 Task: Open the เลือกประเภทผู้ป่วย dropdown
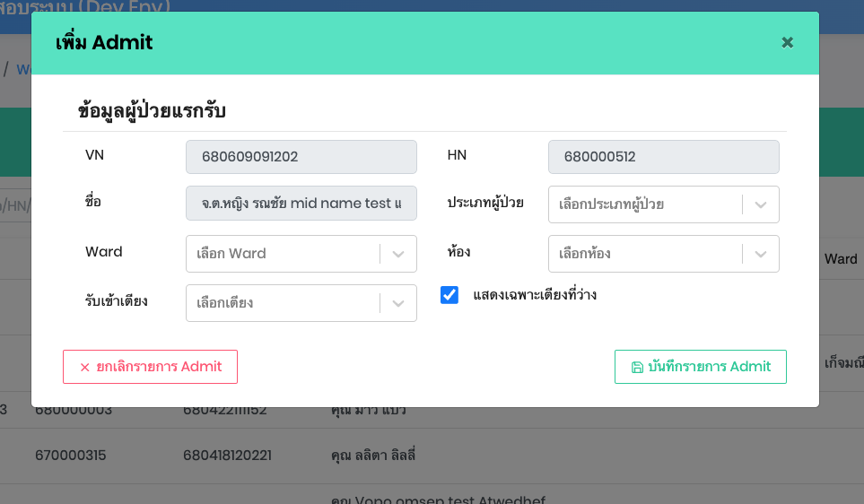click(x=646, y=204)
